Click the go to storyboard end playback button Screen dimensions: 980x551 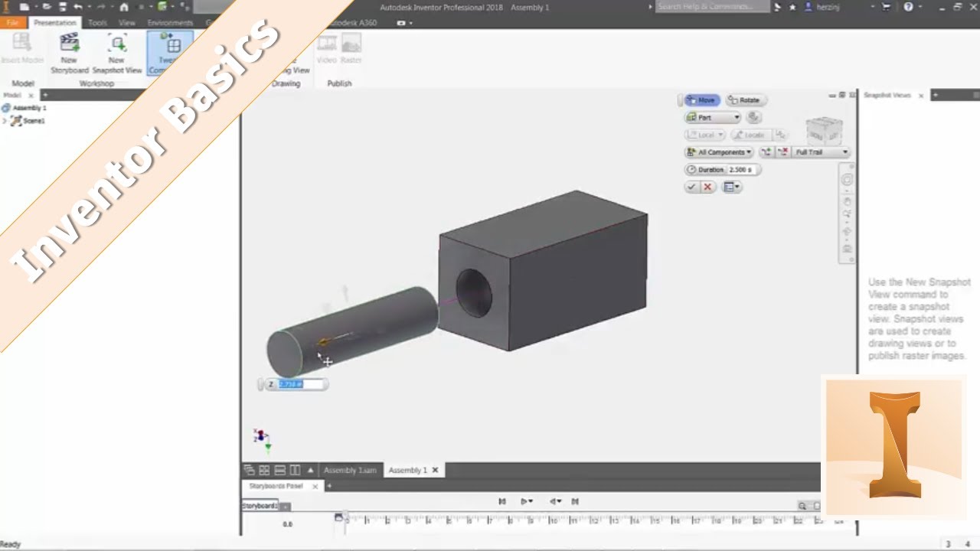[575, 502]
